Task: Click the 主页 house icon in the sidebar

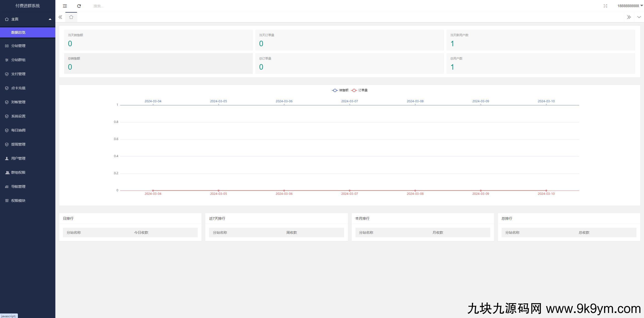Action: click(7, 19)
